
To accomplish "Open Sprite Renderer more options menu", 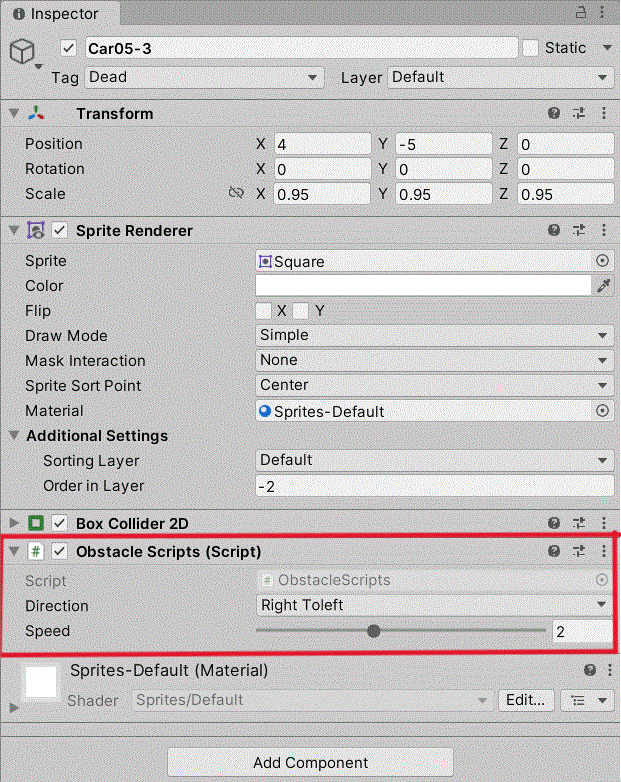I will click(x=604, y=230).
